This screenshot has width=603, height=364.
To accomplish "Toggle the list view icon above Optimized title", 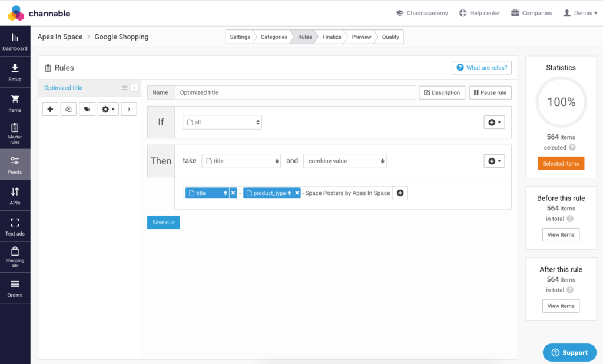I will pos(125,87).
